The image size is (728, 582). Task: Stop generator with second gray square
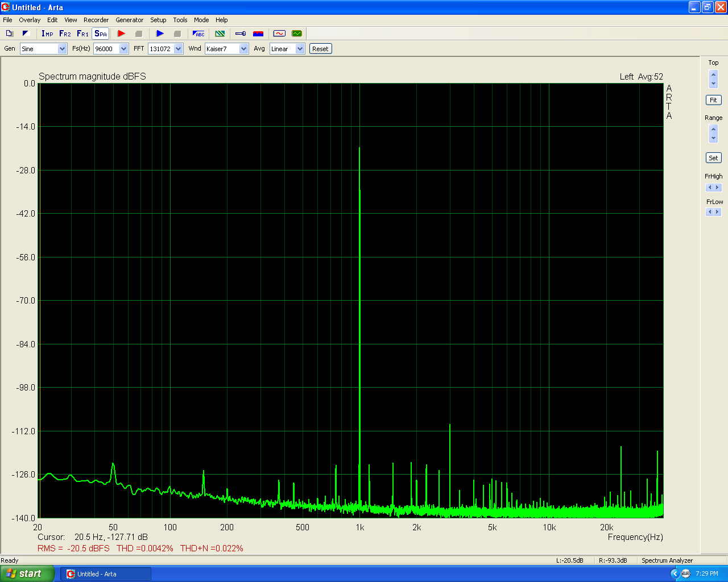point(177,34)
